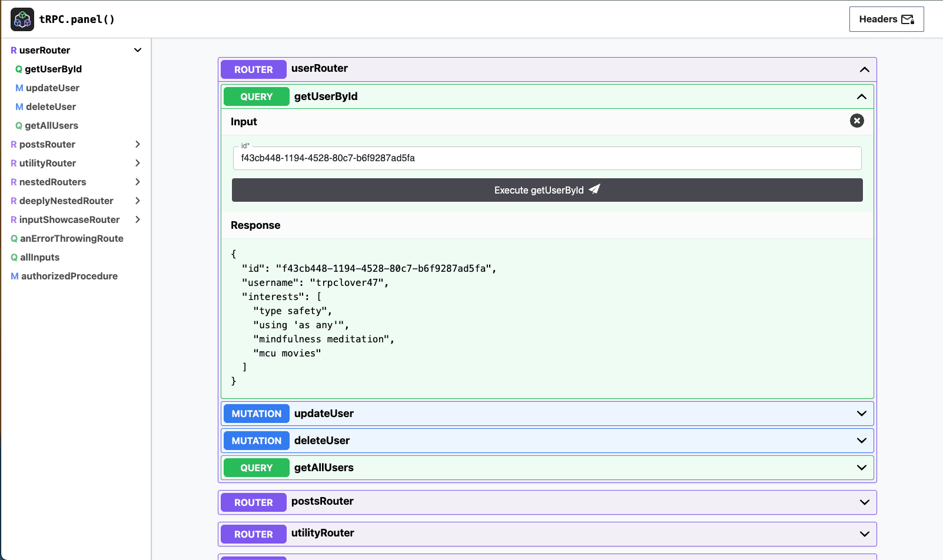This screenshot has height=560, width=943.
Task: Expand deeplyNestedRouter in the sidebar
Action: (x=138, y=201)
